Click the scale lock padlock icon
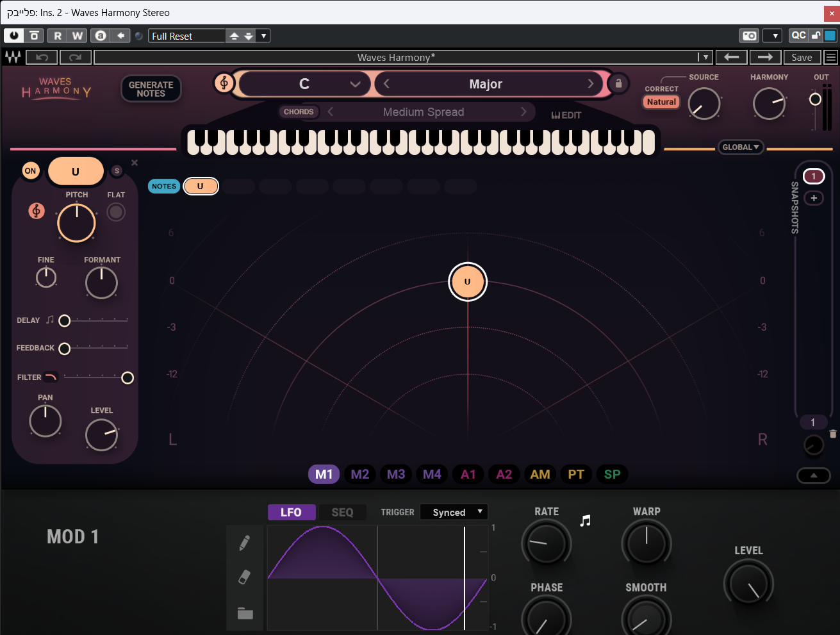This screenshot has height=635, width=840. (618, 83)
